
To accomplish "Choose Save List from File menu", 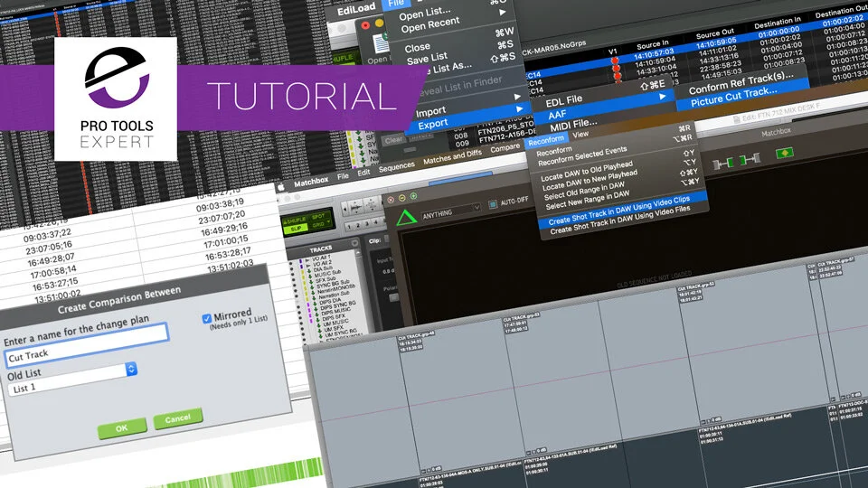I will [x=427, y=57].
